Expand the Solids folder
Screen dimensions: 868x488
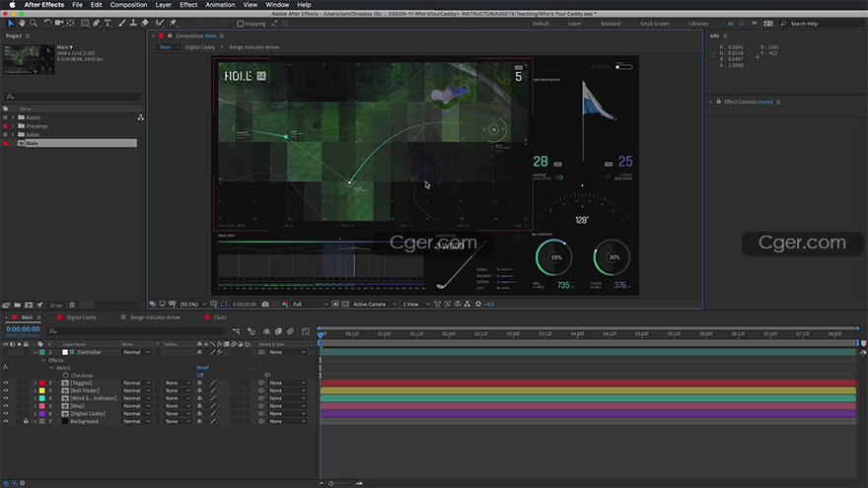tap(13, 134)
